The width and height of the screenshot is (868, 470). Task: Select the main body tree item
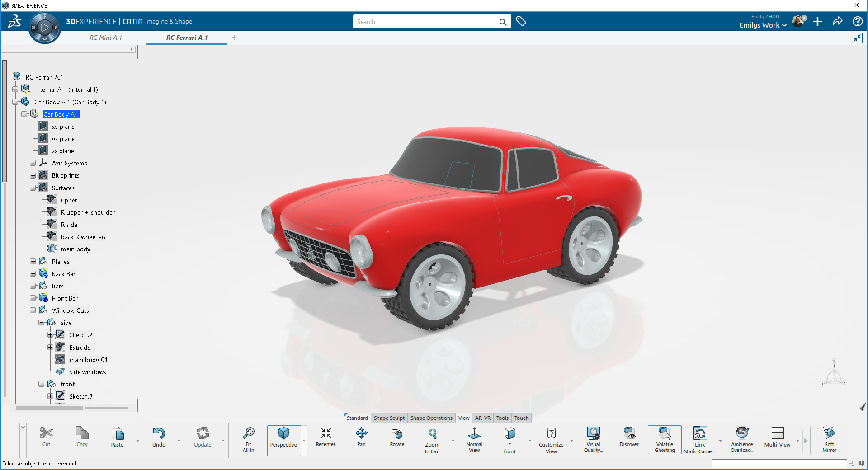pos(75,249)
